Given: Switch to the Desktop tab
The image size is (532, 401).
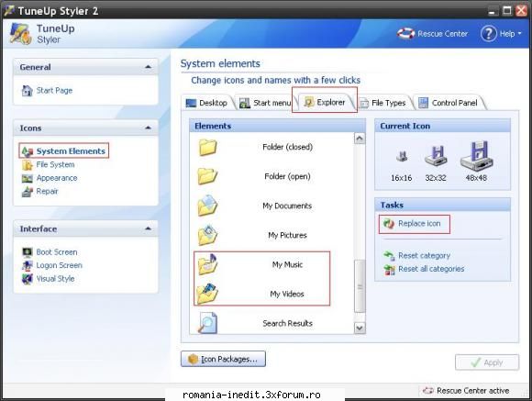Looking at the screenshot, I should tap(207, 103).
